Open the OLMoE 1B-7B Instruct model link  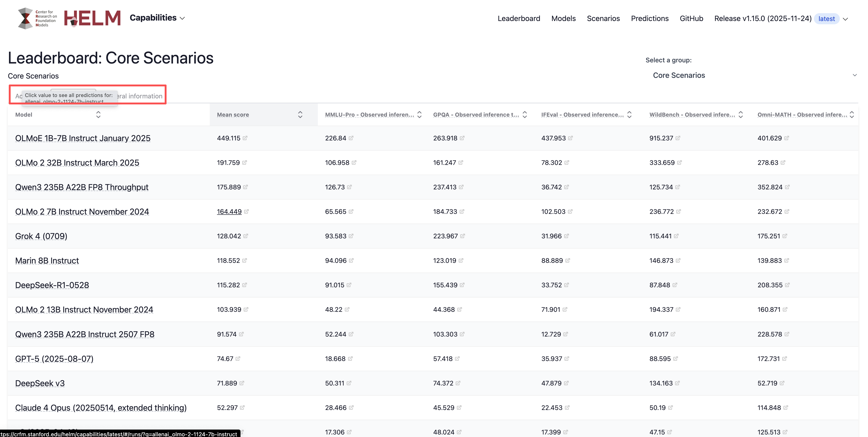click(82, 138)
